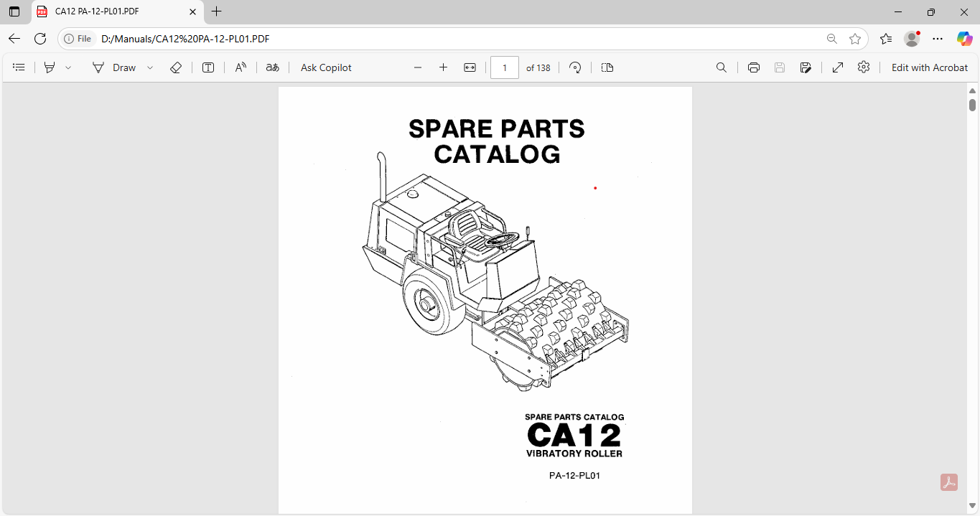Rotate the PDF page
Screen dimensions: 980x516
tap(575, 67)
